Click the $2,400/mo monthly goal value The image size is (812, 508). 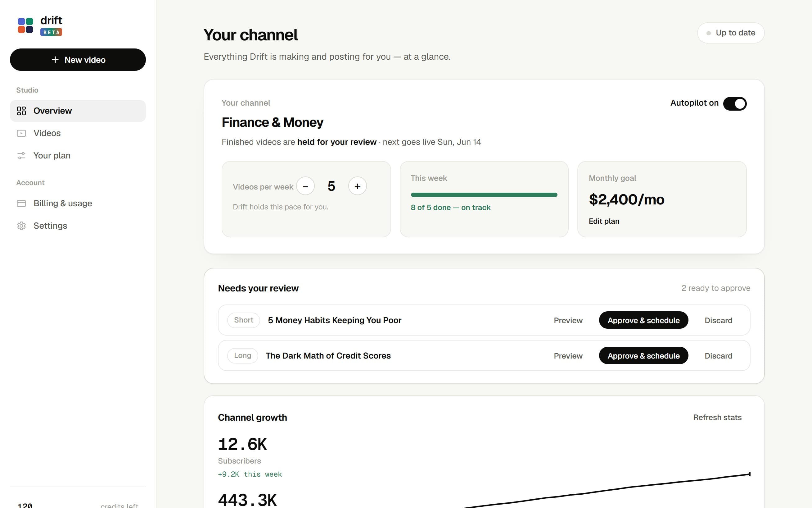pos(626,199)
